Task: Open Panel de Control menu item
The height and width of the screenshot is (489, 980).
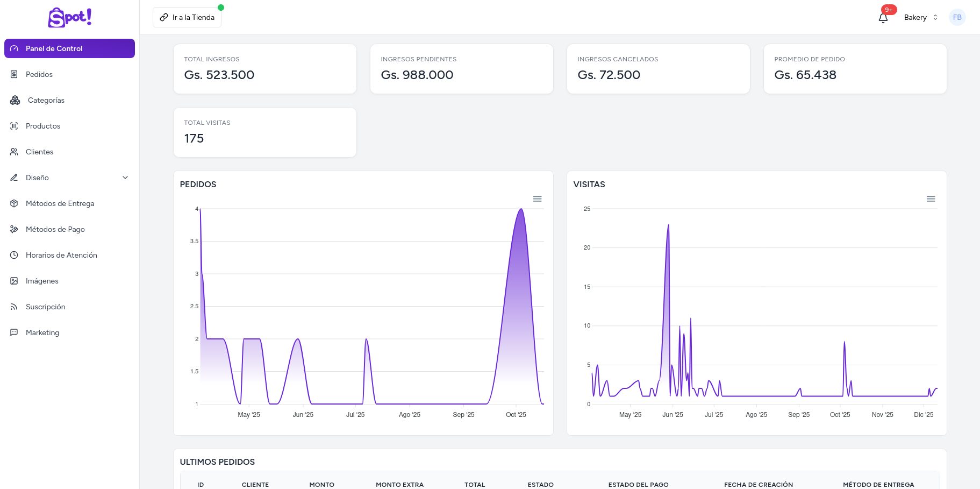Action: pos(69,48)
